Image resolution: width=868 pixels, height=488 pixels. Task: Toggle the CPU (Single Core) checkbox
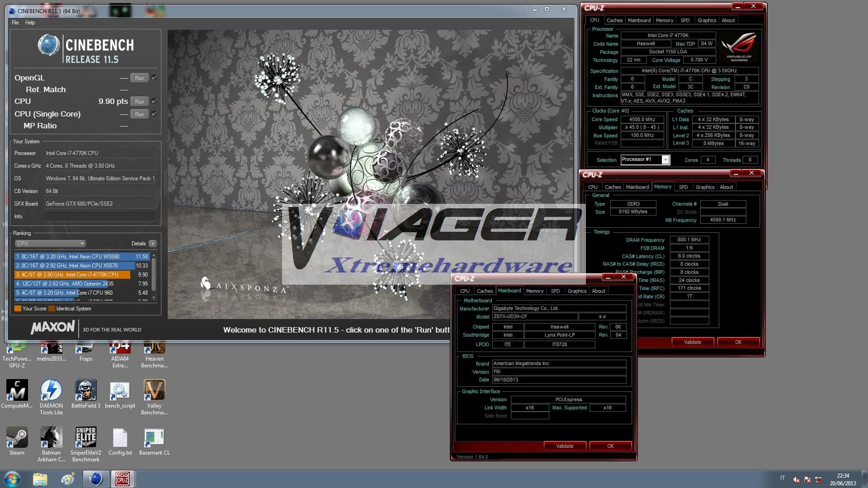tap(154, 114)
